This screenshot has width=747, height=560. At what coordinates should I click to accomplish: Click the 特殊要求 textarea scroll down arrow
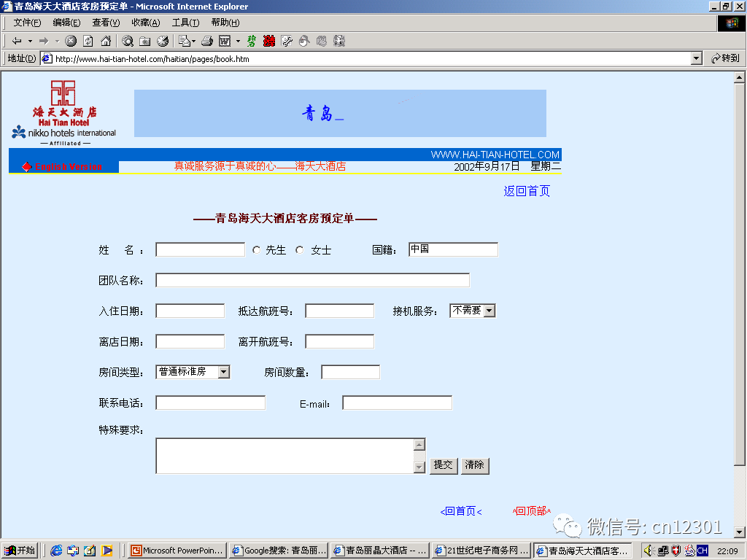click(419, 467)
